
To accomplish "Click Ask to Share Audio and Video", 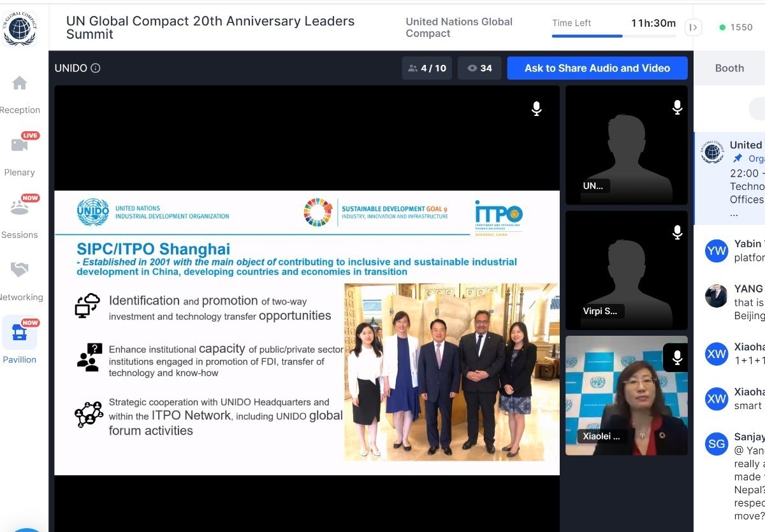I will tap(597, 68).
